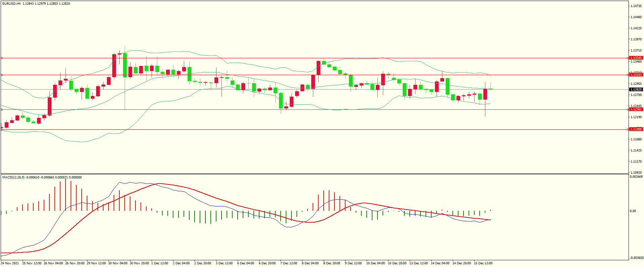Click the 1.12445 price scale label
Screen dimensions: 644x267
[636, 106]
